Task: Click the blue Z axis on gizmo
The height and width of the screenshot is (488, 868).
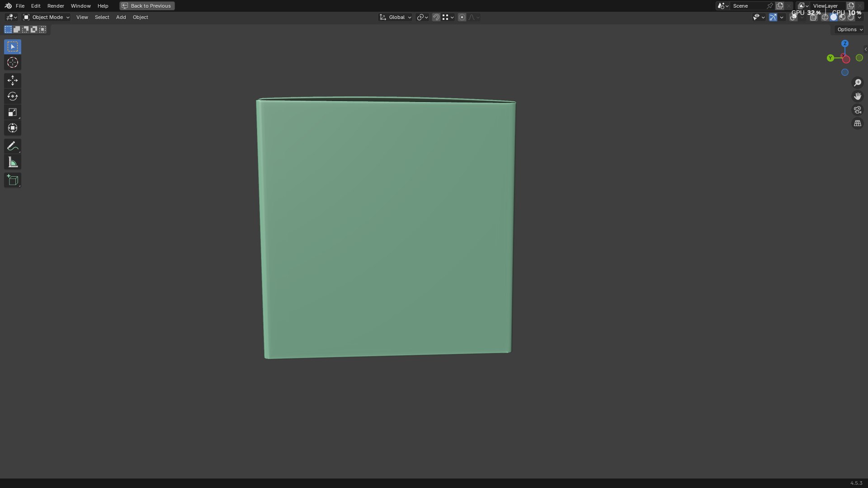Action: click(x=845, y=43)
